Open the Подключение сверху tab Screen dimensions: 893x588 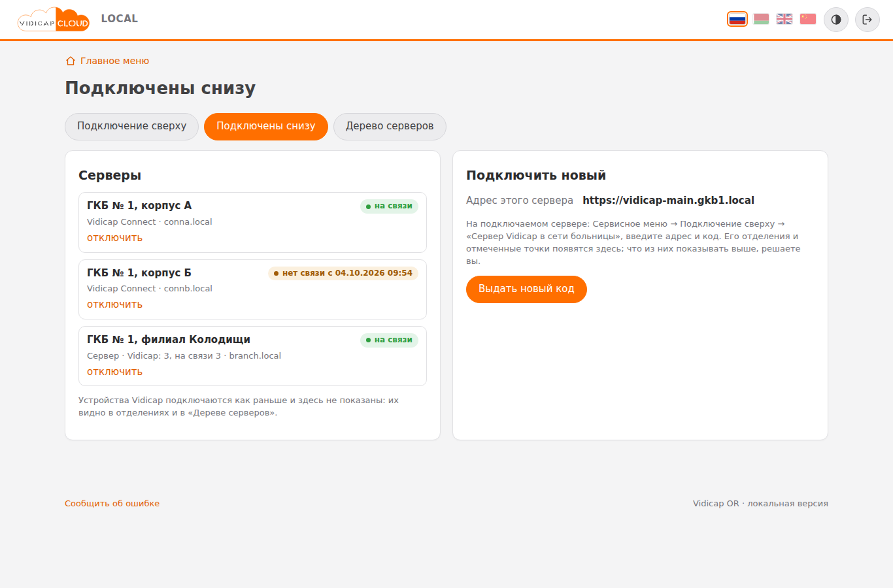131,126
